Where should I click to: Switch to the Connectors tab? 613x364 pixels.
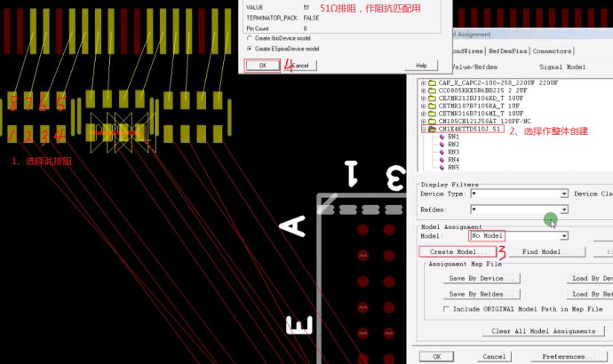tap(552, 51)
